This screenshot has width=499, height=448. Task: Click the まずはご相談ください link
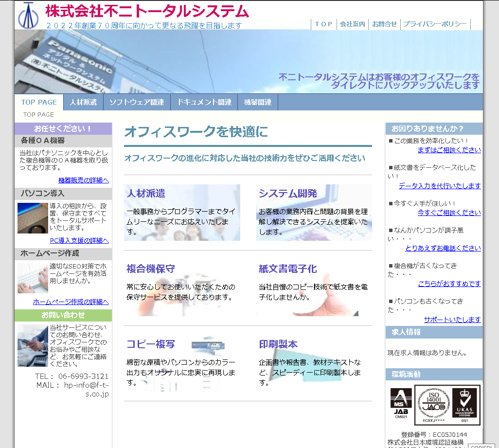click(449, 150)
